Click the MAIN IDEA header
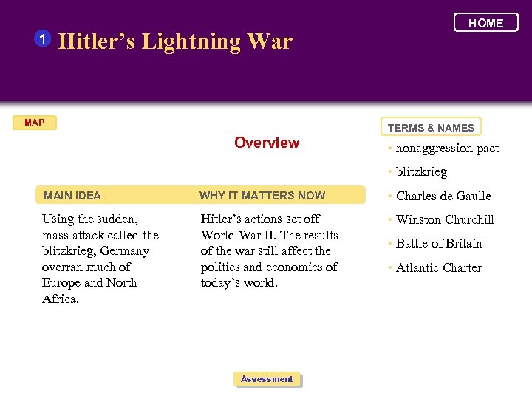Screen dimensions: 532x399 [x=72, y=196]
